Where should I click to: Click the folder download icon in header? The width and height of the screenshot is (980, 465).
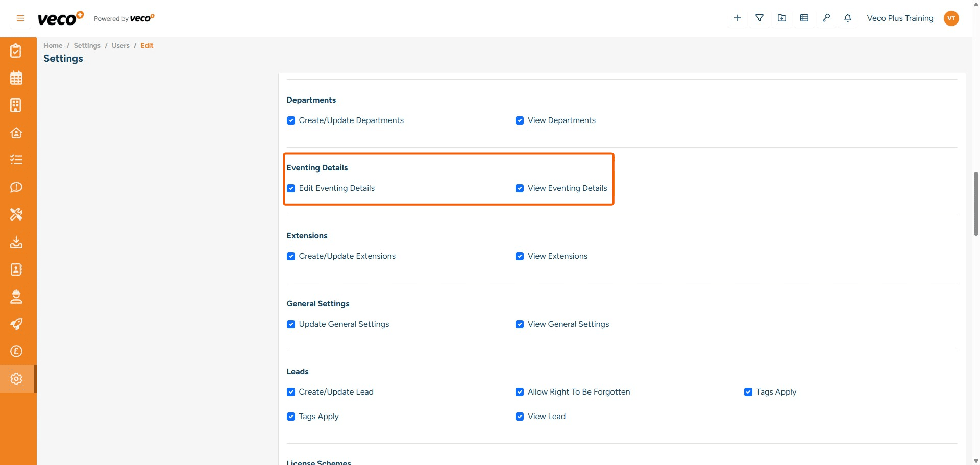click(781, 18)
